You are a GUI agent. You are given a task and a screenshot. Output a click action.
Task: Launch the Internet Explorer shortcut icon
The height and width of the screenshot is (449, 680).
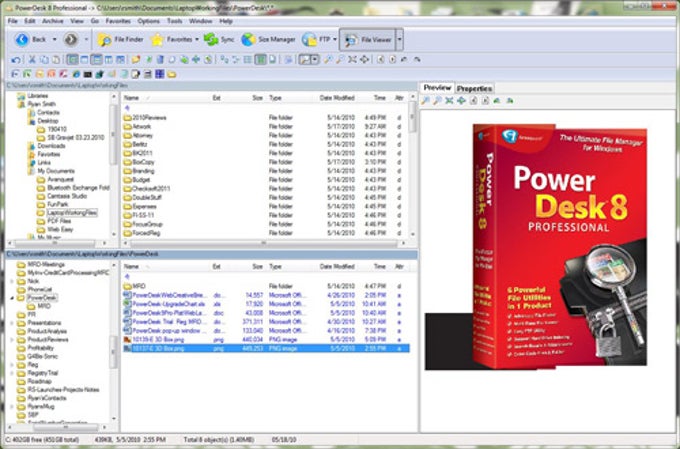point(75,74)
